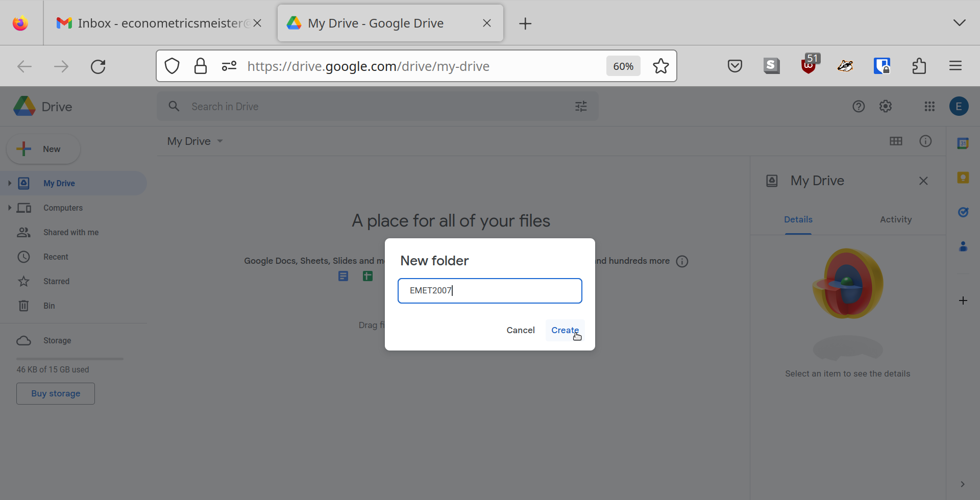Click the site security padlock icon
Screen dimensions: 980x500
(201, 66)
